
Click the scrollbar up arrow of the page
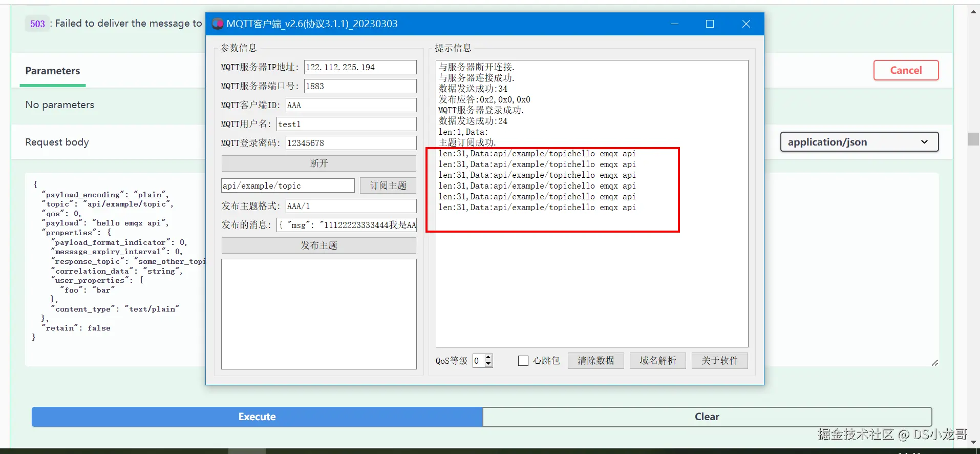tap(973, 11)
